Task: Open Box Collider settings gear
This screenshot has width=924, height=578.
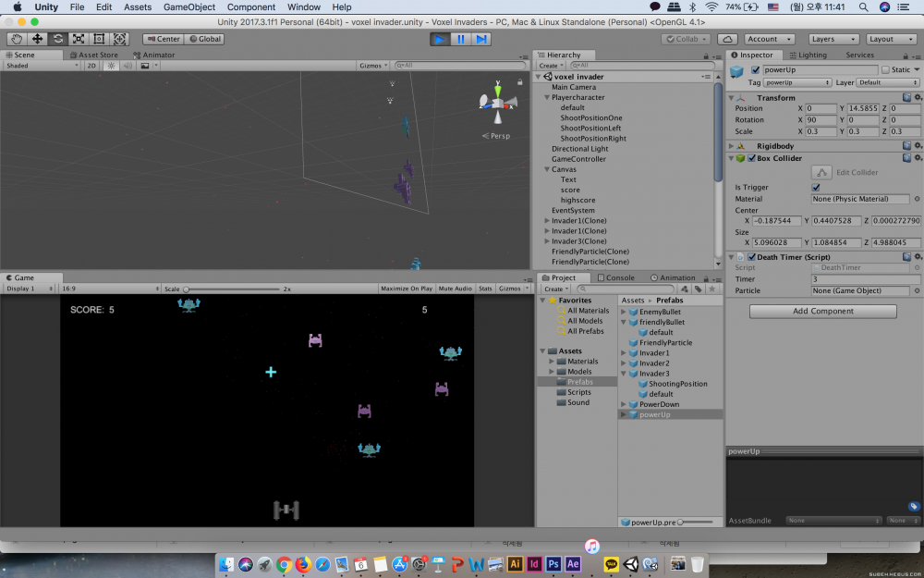Action: pyautogui.click(x=918, y=158)
